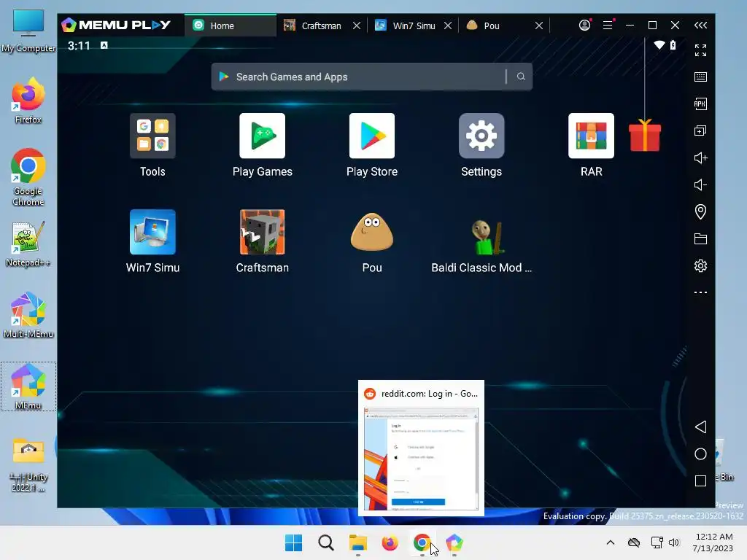Open the Pou game

click(x=372, y=232)
